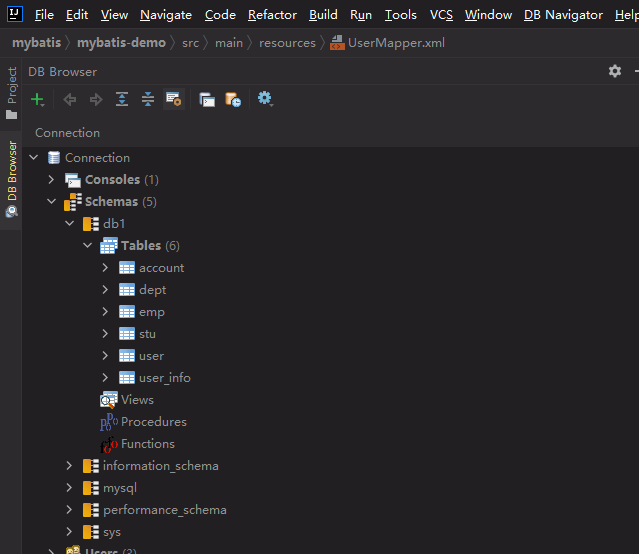This screenshot has height=554, width=639.
Task: Expand the information_schema node
Action: tap(69, 466)
